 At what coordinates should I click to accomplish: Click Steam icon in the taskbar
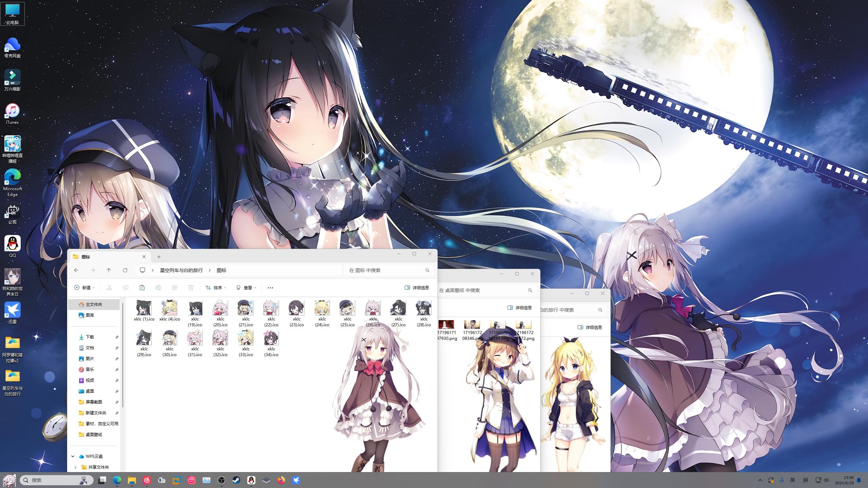236,480
